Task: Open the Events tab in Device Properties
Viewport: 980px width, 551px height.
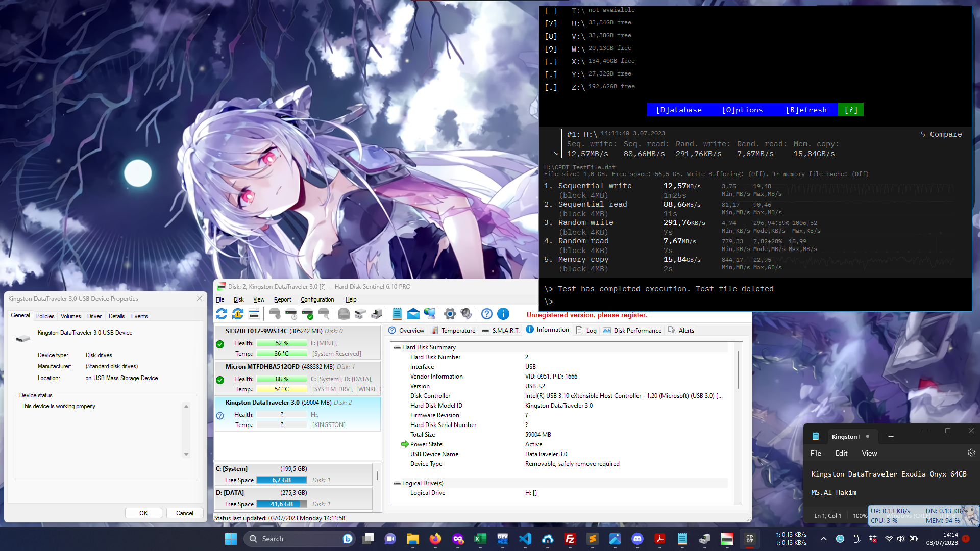Action: tap(139, 316)
